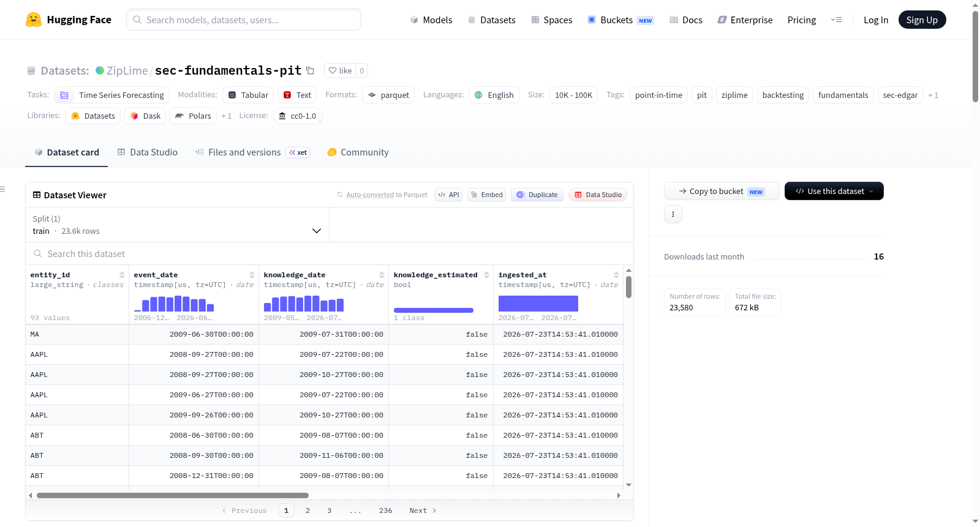Duplicate the dataset viewer
Image resolution: width=980 pixels, height=527 pixels.
[x=537, y=195]
